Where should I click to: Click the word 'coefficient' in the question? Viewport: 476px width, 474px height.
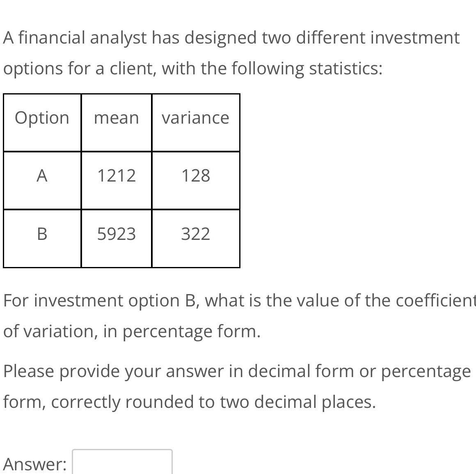tap(436, 300)
